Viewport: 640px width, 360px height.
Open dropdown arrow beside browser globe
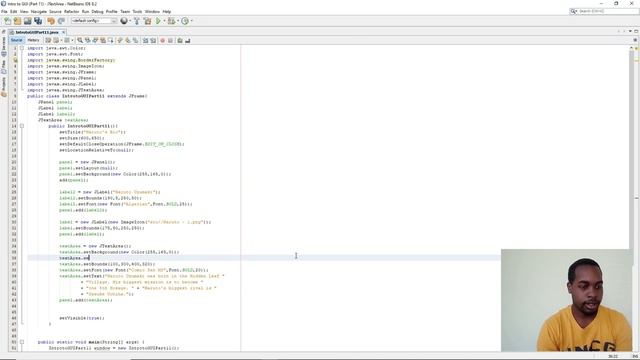(x=130, y=21)
